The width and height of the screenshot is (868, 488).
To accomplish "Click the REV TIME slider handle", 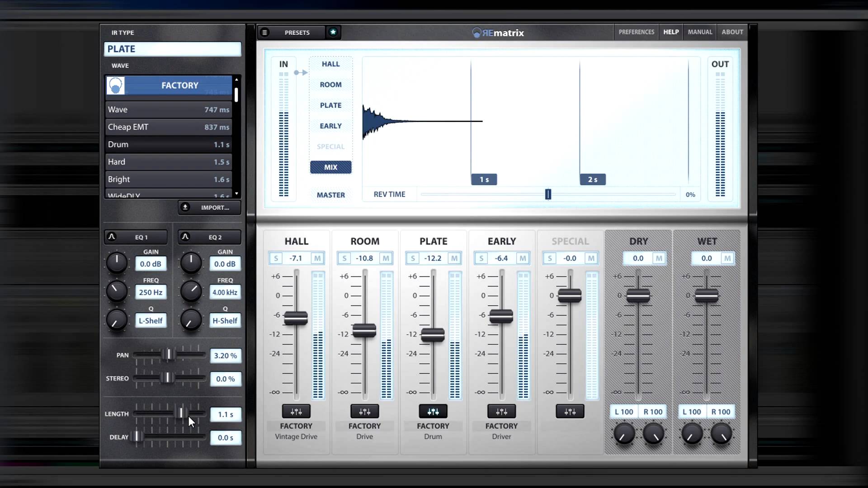I will pos(548,194).
